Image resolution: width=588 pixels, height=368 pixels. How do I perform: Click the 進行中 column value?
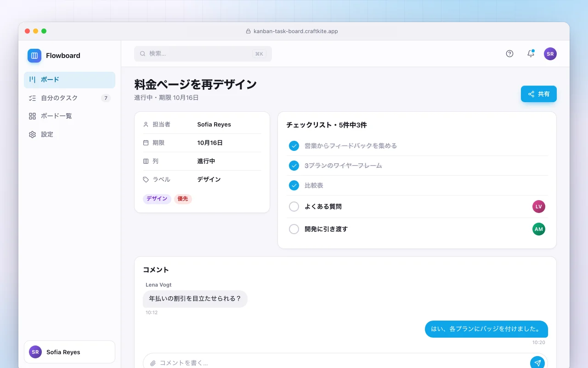pyautogui.click(x=206, y=161)
